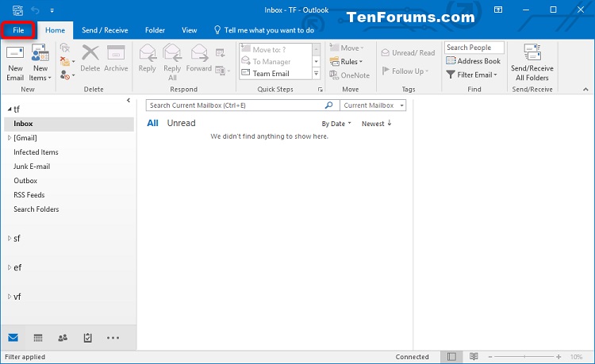Switch to Tasks view icon
This screenshot has width=595, height=364.
click(x=87, y=338)
